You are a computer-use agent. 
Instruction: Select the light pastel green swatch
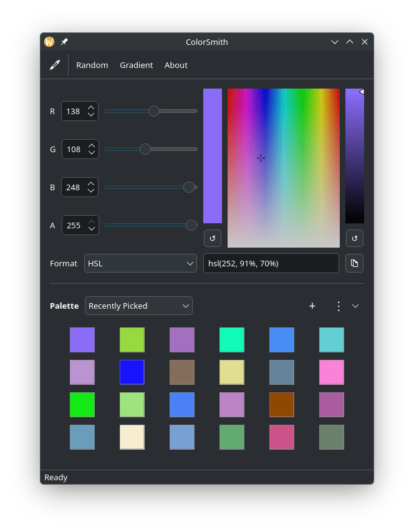(x=132, y=405)
